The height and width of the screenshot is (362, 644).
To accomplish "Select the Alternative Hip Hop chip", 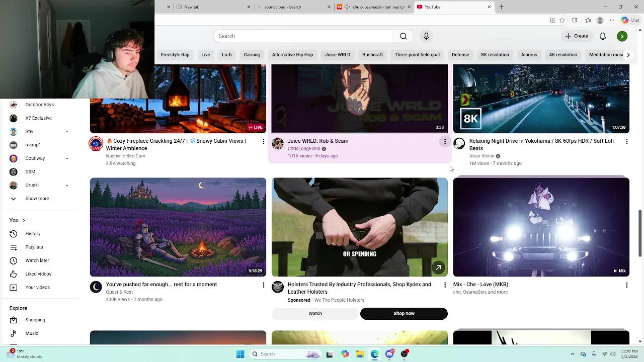I will point(292,55).
